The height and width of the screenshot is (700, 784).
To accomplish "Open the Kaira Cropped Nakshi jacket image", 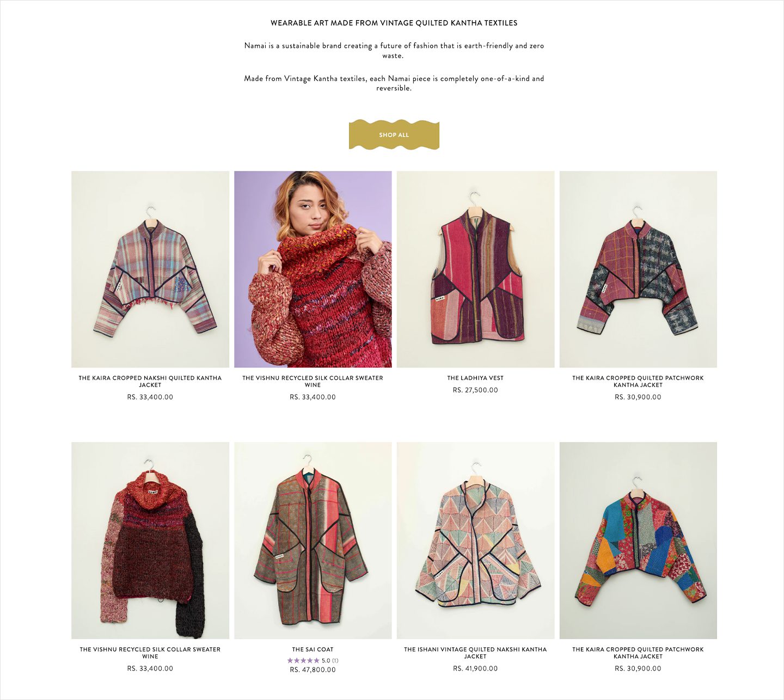I will (x=150, y=269).
